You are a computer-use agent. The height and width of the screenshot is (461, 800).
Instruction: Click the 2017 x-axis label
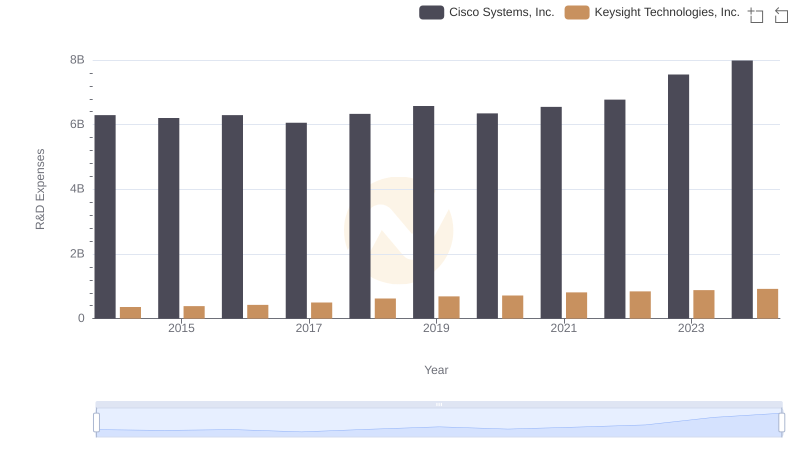point(309,328)
